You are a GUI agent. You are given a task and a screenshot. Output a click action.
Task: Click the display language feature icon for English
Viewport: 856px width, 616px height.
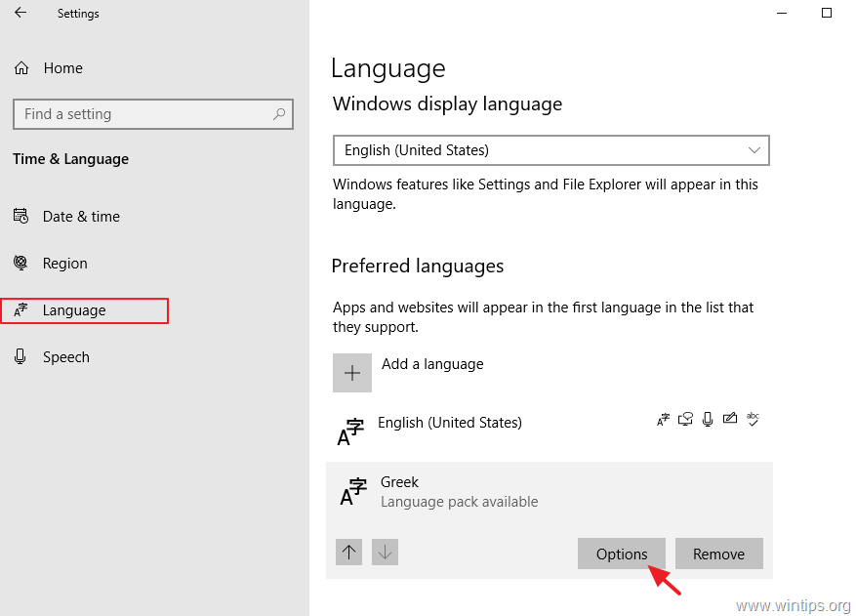pos(663,420)
